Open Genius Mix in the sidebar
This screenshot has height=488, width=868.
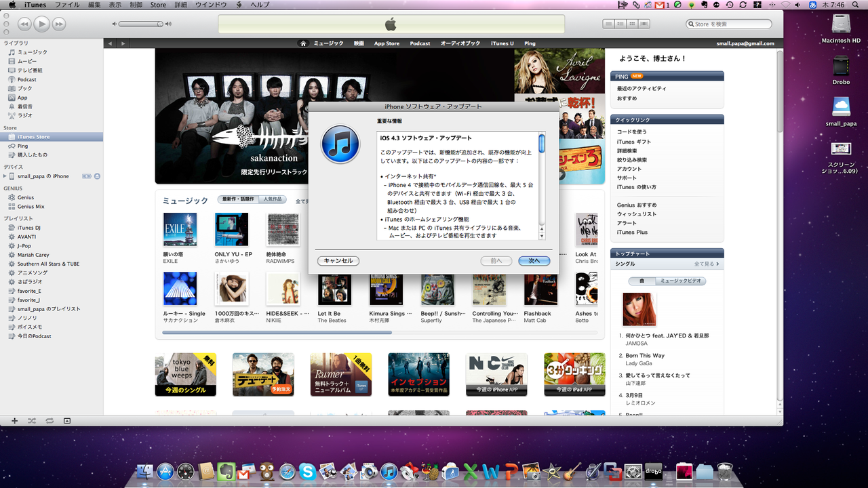click(x=31, y=207)
